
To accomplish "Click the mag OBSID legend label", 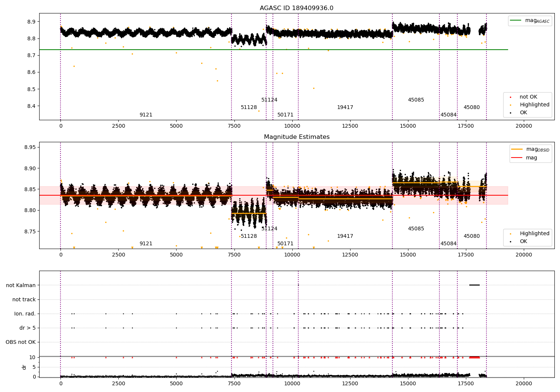I will (538, 150).
